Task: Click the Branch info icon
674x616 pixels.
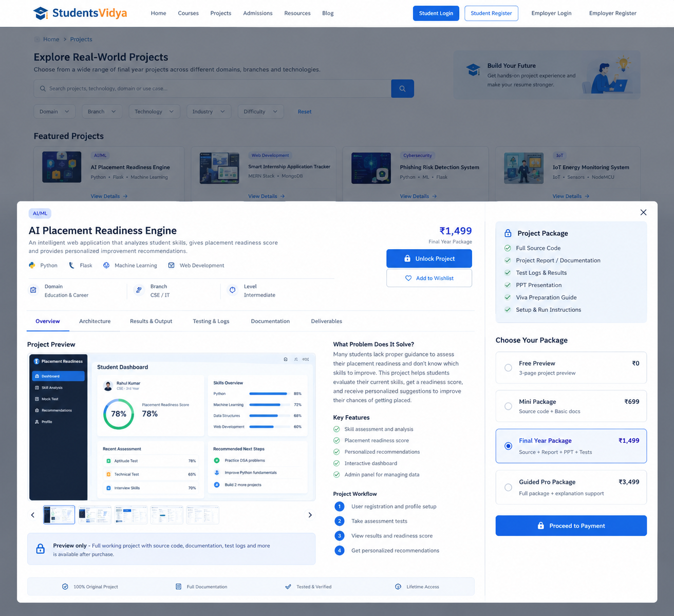Action: click(x=139, y=290)
